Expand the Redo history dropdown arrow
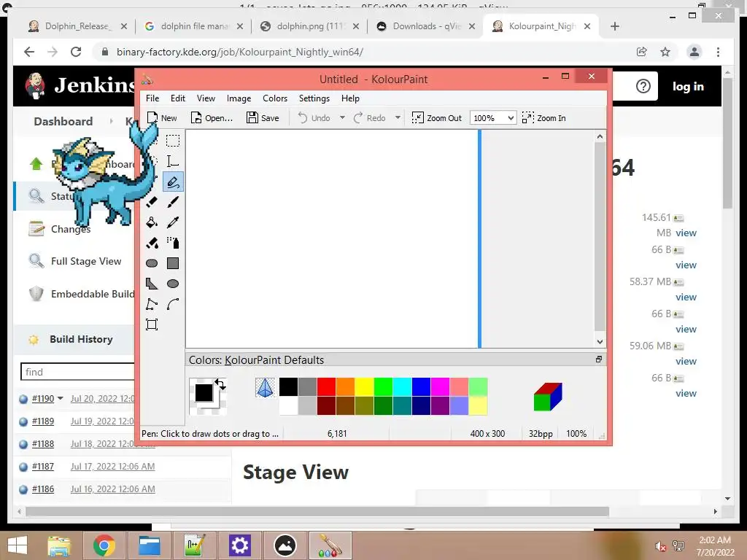 (398, 117)
